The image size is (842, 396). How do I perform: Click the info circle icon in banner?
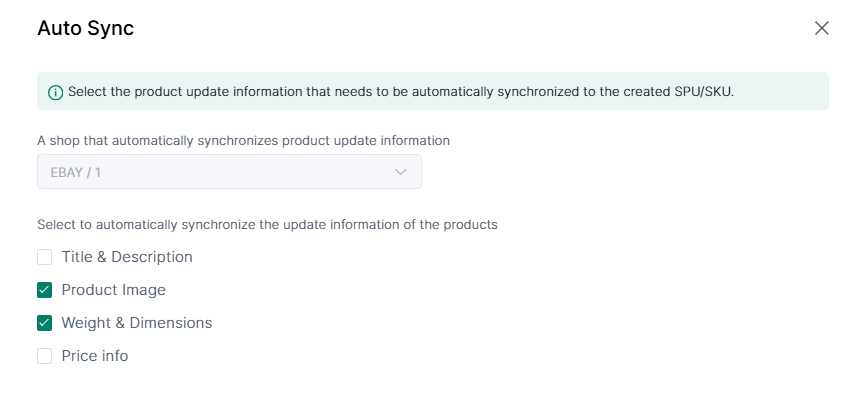(x=55, y=92)
